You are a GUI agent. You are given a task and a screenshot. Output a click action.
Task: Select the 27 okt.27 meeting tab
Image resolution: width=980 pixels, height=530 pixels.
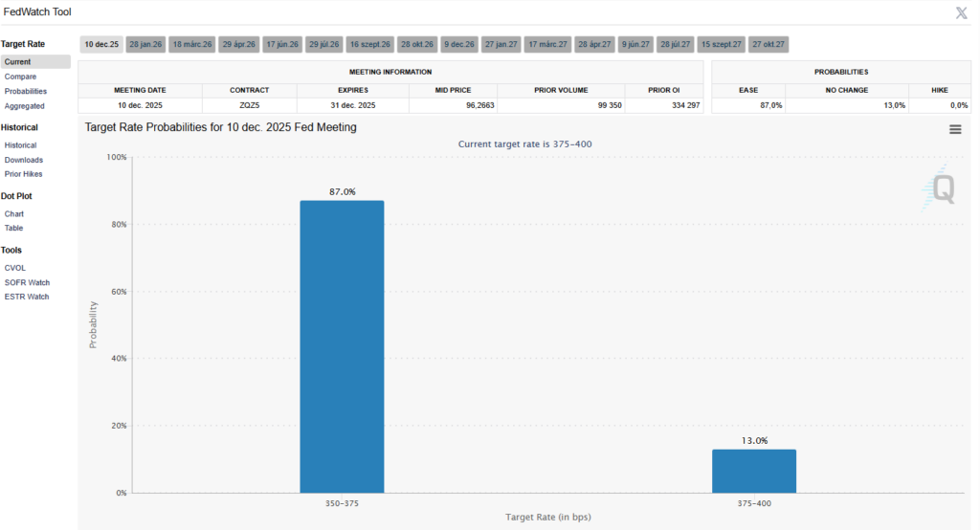tap(768, 45)
